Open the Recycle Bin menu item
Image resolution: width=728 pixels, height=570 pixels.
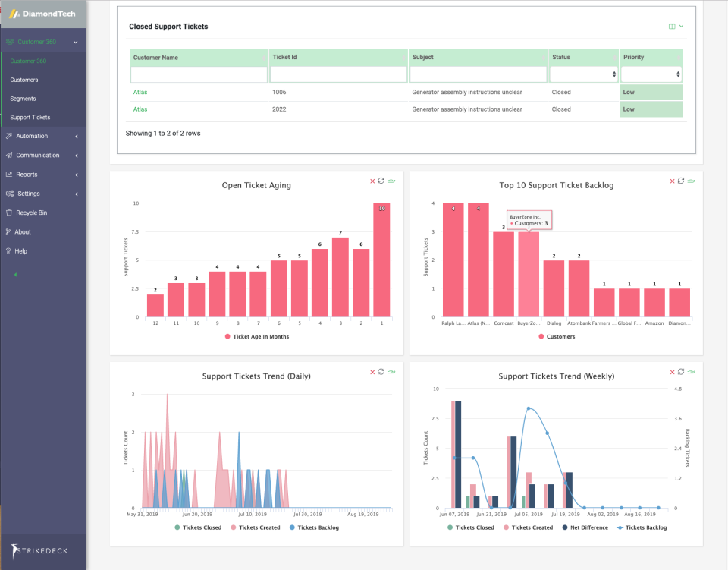pyautogui.click(x=32, y=213)
